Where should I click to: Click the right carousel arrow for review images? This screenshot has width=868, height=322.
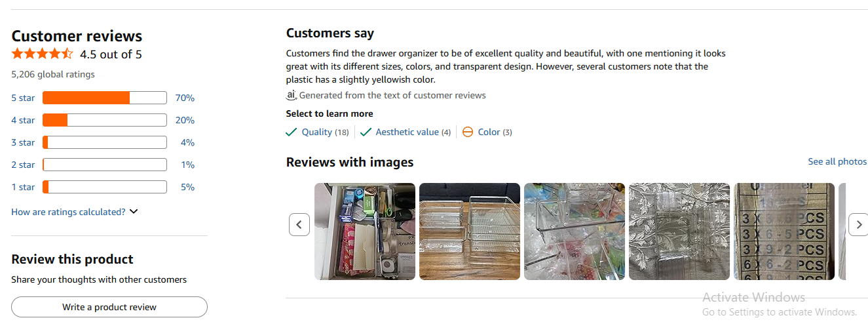point(858,225)
